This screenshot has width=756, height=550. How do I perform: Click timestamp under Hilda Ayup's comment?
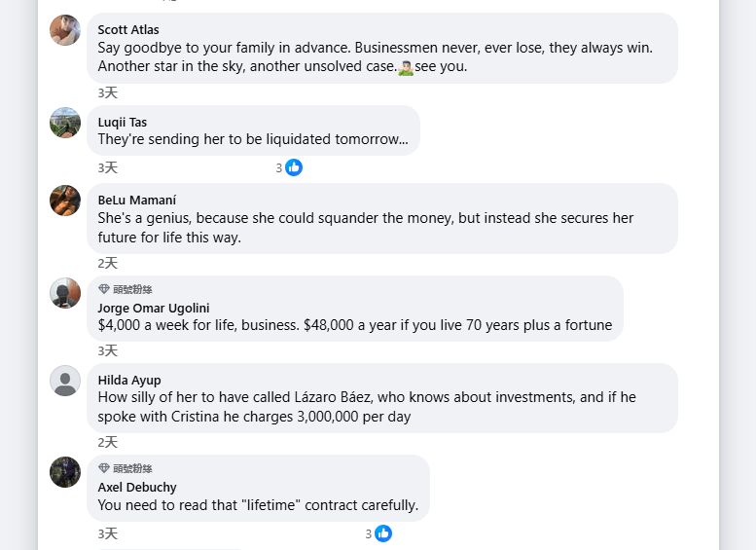click(107, 442)
